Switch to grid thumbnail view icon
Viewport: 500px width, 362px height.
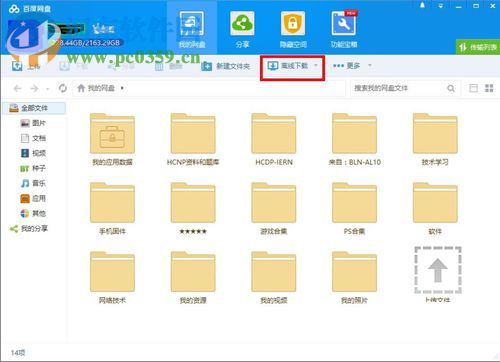(489, 88)
